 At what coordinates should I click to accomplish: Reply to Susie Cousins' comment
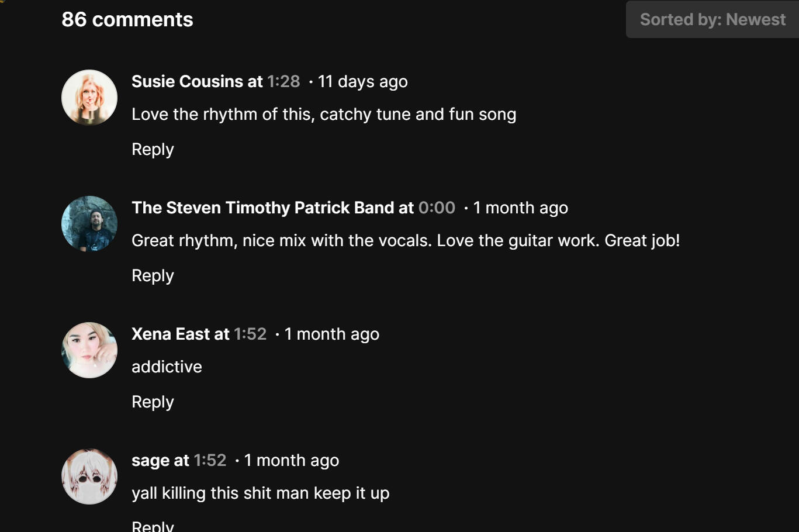coord(153,149)
